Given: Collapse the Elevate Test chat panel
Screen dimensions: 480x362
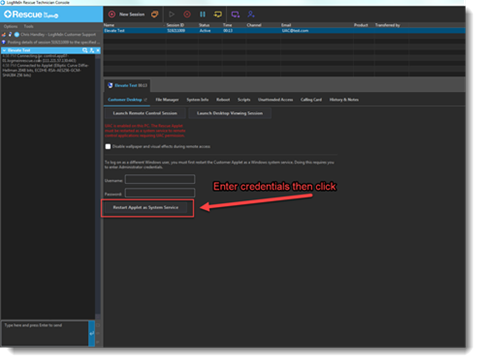Looking at the screenshot, I should pyautogui.click(x=4, y=50).
